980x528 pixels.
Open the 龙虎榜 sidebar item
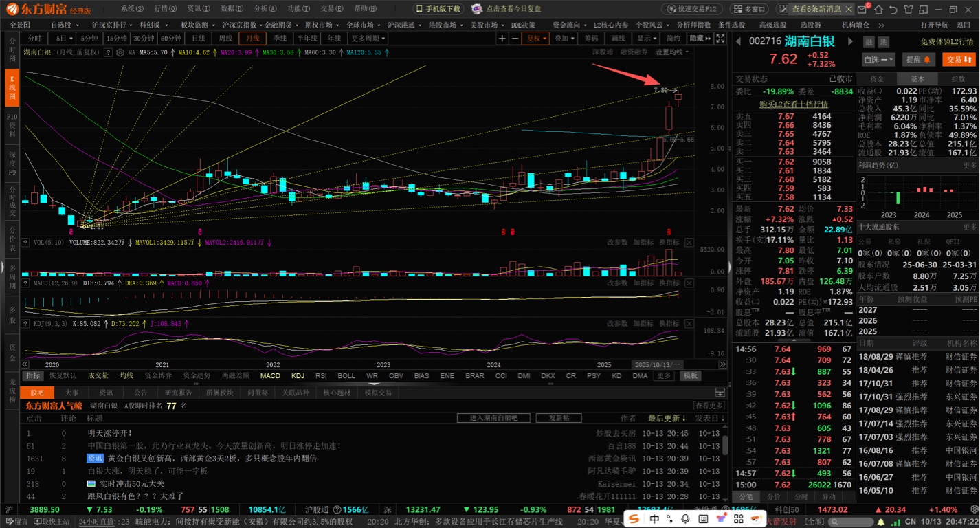(x=12, y=390)
